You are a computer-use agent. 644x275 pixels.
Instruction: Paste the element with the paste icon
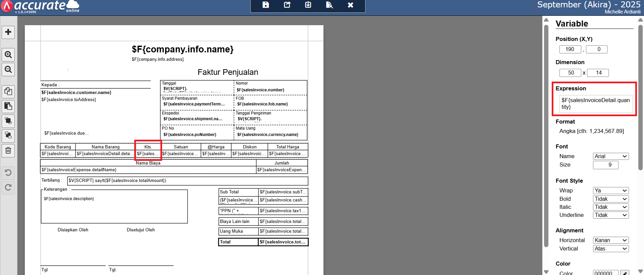[8, 106]
